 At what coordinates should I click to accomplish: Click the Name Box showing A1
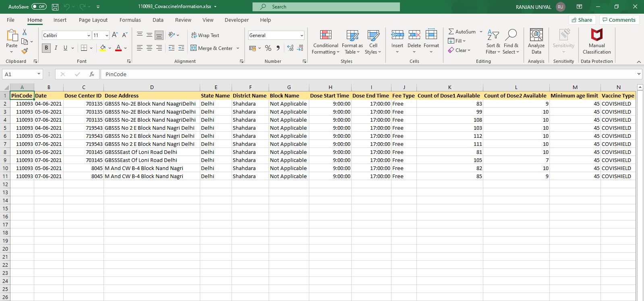[19, 74]
